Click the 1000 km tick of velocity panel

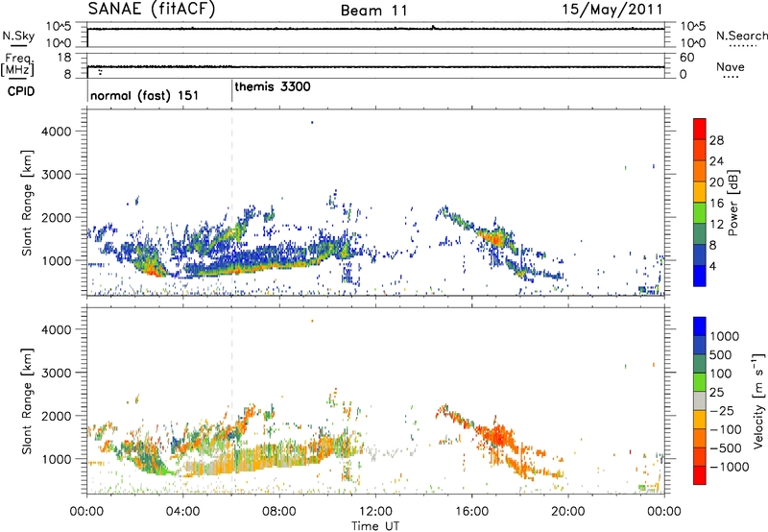[x=56, y=459]
